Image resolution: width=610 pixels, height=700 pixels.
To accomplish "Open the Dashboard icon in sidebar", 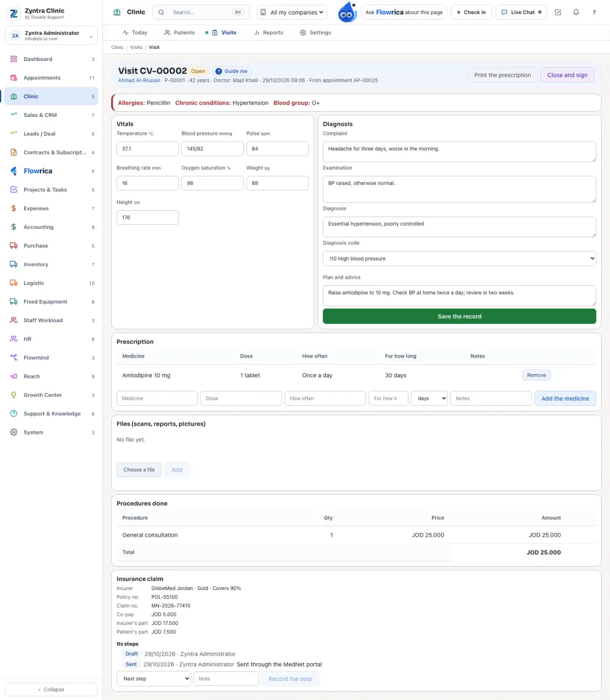I will point(14,59).
